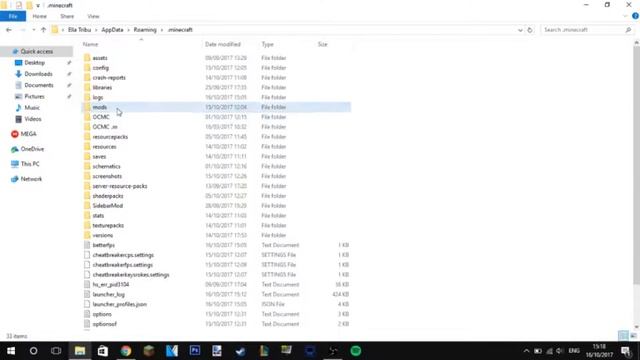Select the mods folder icon
This screenshot has width=640, height=360.
87,107
